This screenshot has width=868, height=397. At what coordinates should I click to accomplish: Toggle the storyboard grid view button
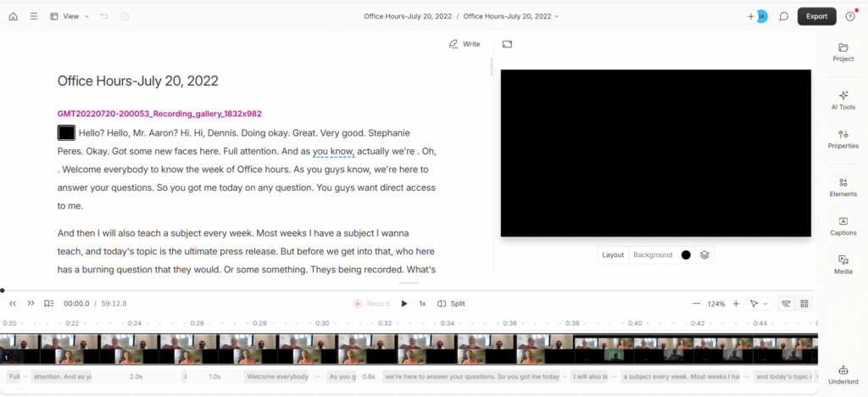[804, 304]
